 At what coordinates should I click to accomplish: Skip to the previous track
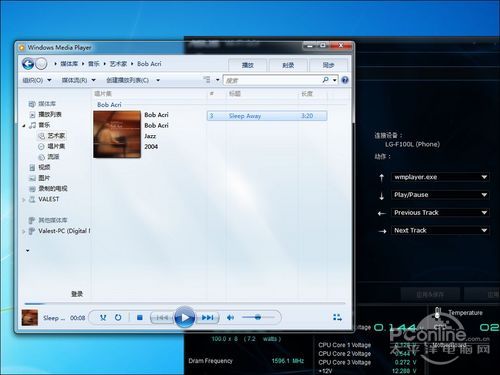point(162,318)
